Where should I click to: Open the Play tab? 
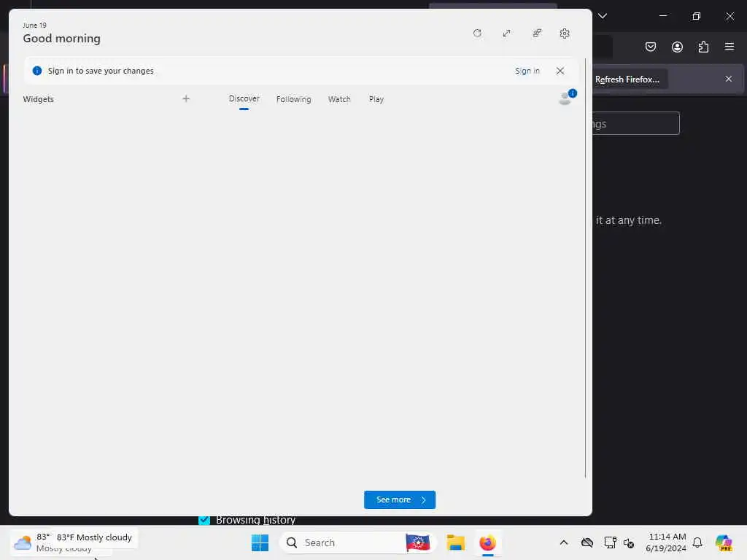[x=376, y=99]
